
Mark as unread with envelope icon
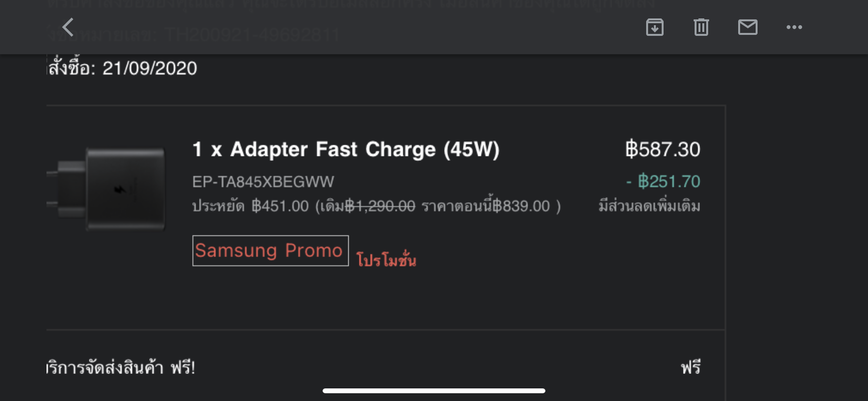(747, 27)
